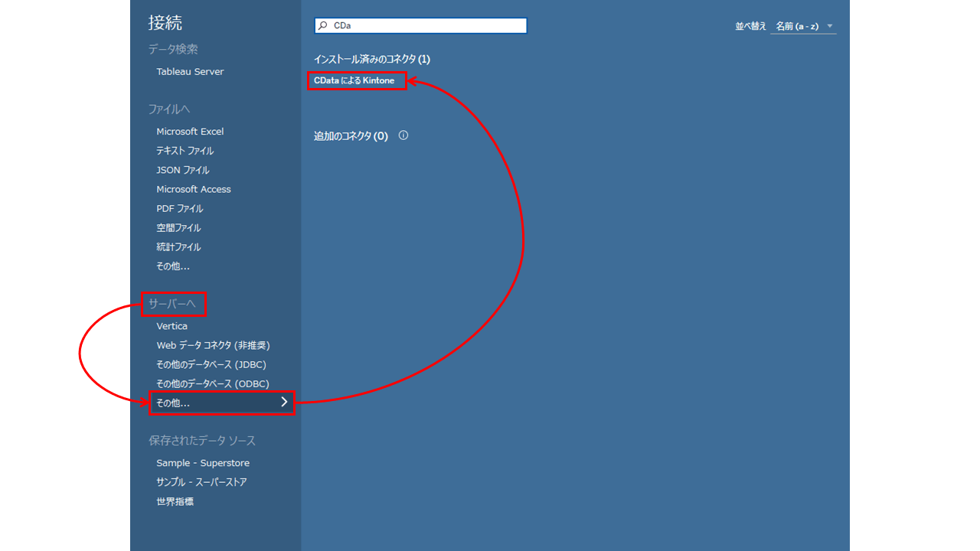980x551 pixels.
Task: Select Web データ コネクタ (非推奨)
Action: pos(213,345)
